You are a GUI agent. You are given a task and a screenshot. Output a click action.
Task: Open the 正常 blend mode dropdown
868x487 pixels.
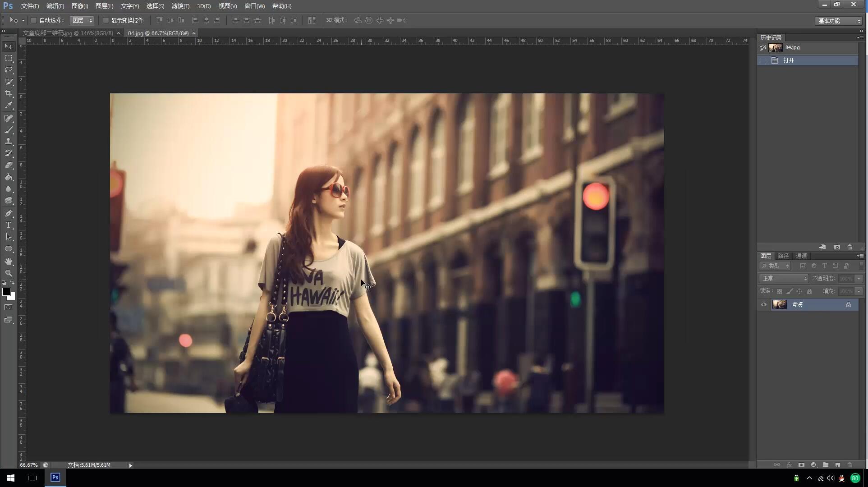coord(784,279)
